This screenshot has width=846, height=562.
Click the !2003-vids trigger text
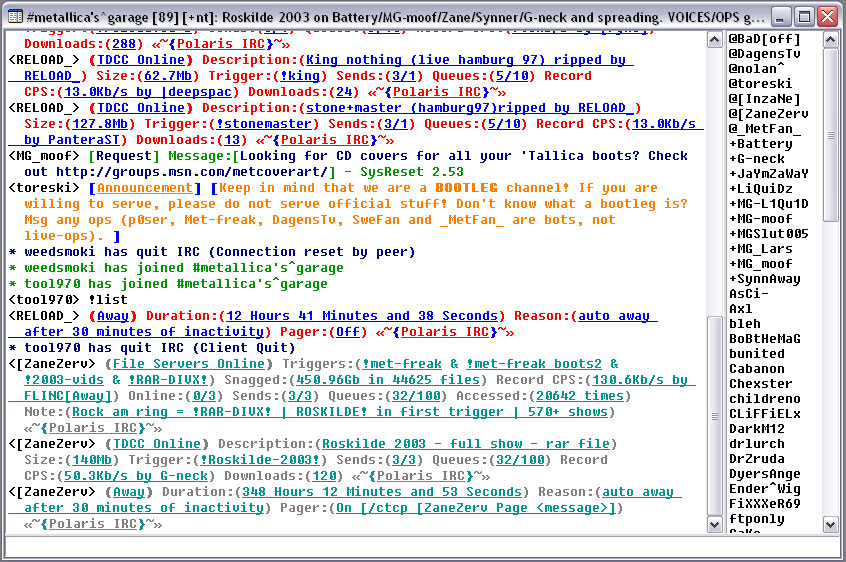point(65,380)
